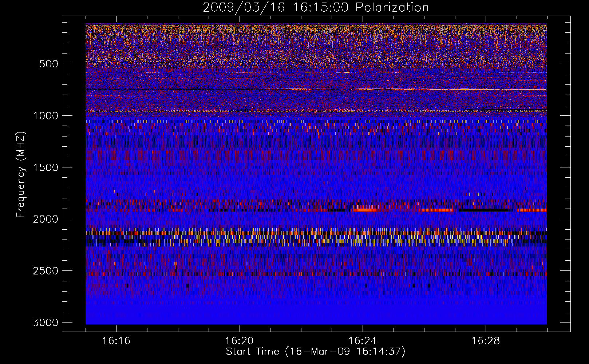This screenshot has width=589, height=364.
Task: Click the 16:16 time tick label
Action: coord(116,341)
